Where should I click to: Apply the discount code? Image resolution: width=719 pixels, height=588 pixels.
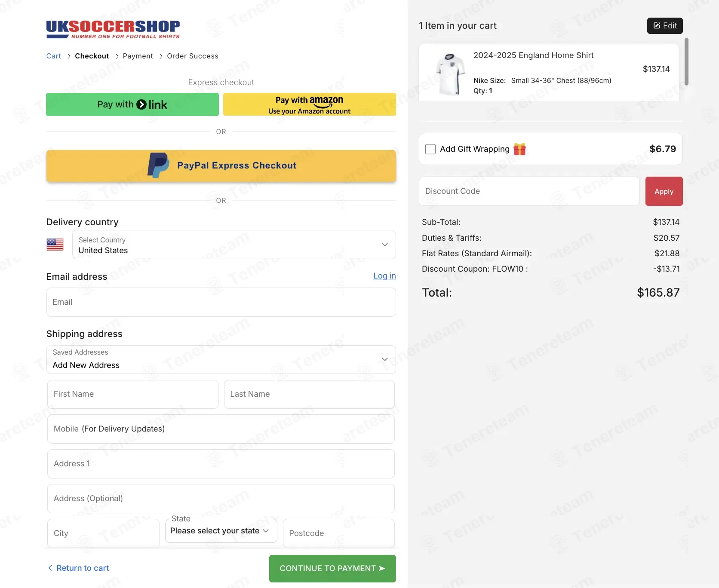(x=664, y=191)
